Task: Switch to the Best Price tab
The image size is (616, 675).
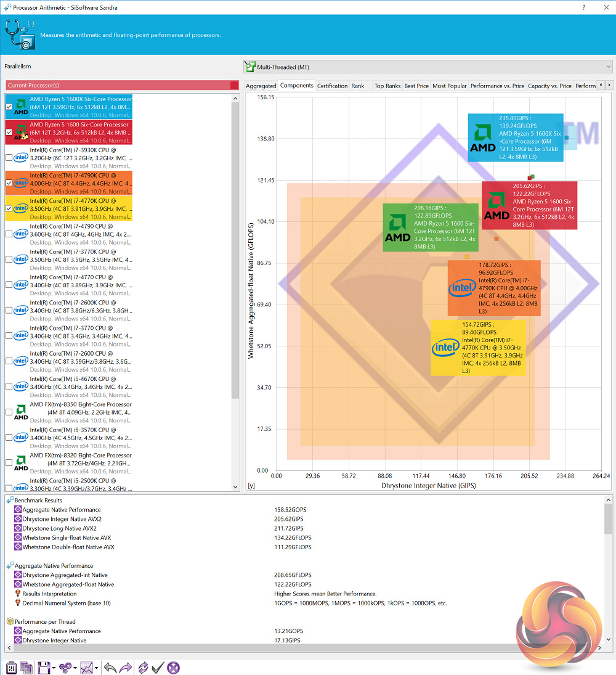Action: point(416,86)
